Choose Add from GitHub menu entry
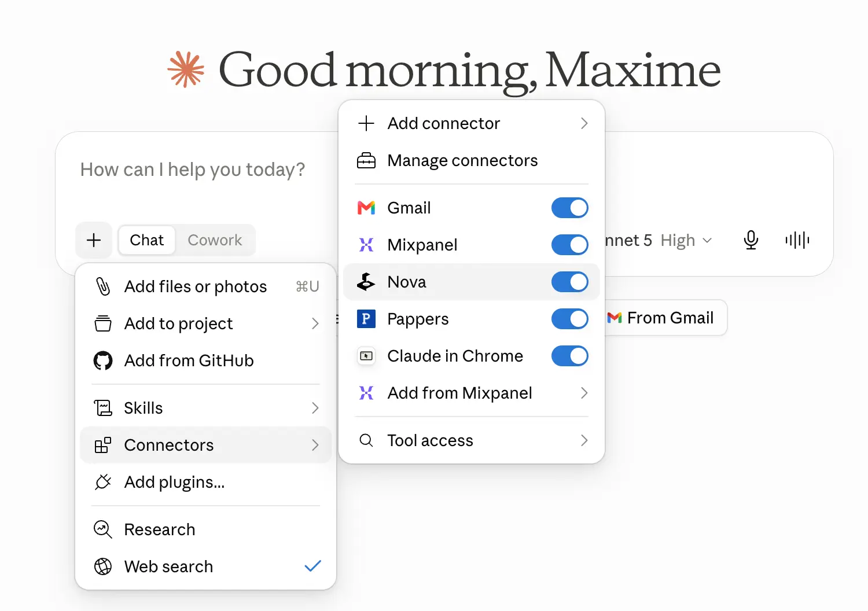 [x=205, y=360]
